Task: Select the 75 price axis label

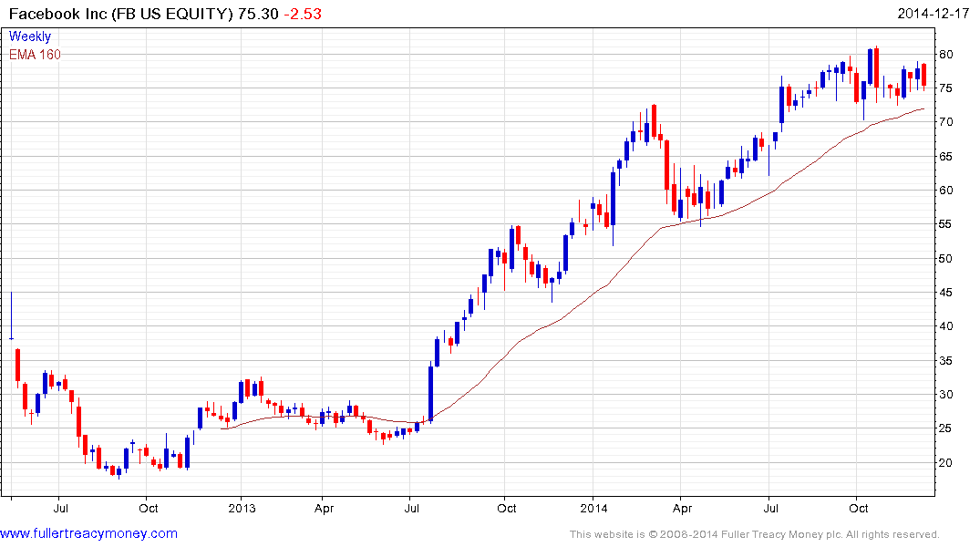Action: tap(946, 88)
